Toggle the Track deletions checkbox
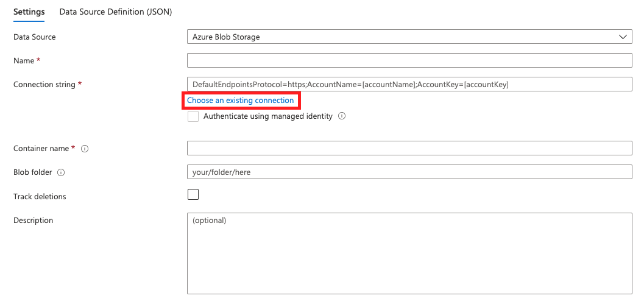644x301 pixels. (193, 194)
